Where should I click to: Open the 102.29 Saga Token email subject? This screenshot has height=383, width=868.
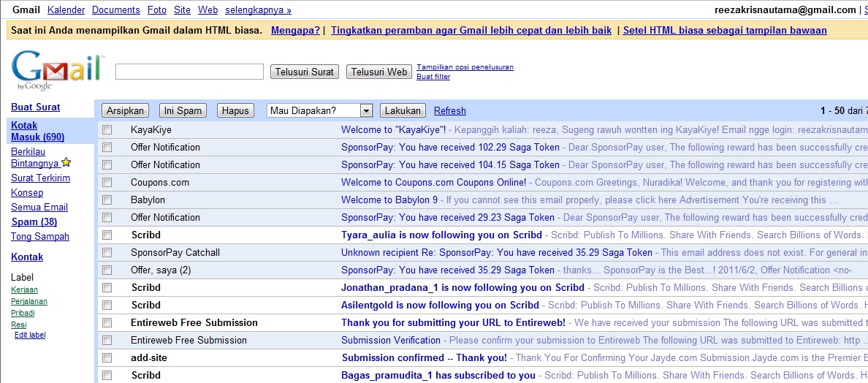[x=450, y=147]
